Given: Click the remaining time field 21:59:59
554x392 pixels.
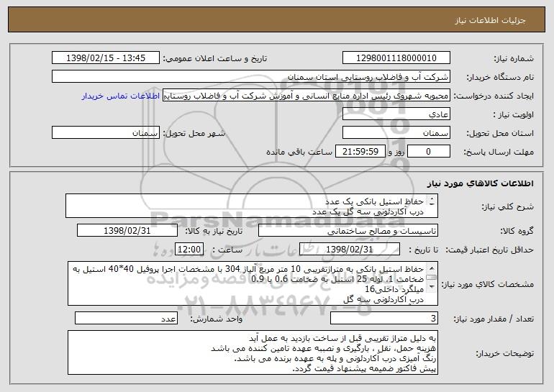Looking at the screenshot, I should [x=360, y=152].
